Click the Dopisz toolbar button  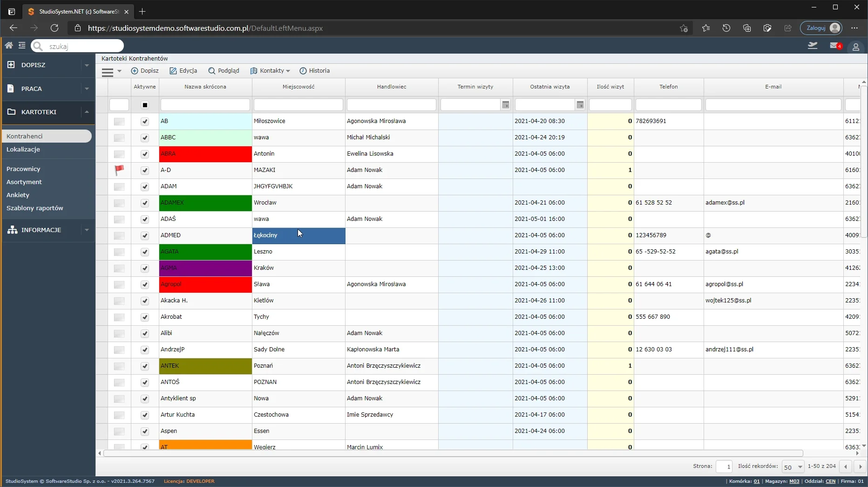pyautogui.click(x=145, y=71)
